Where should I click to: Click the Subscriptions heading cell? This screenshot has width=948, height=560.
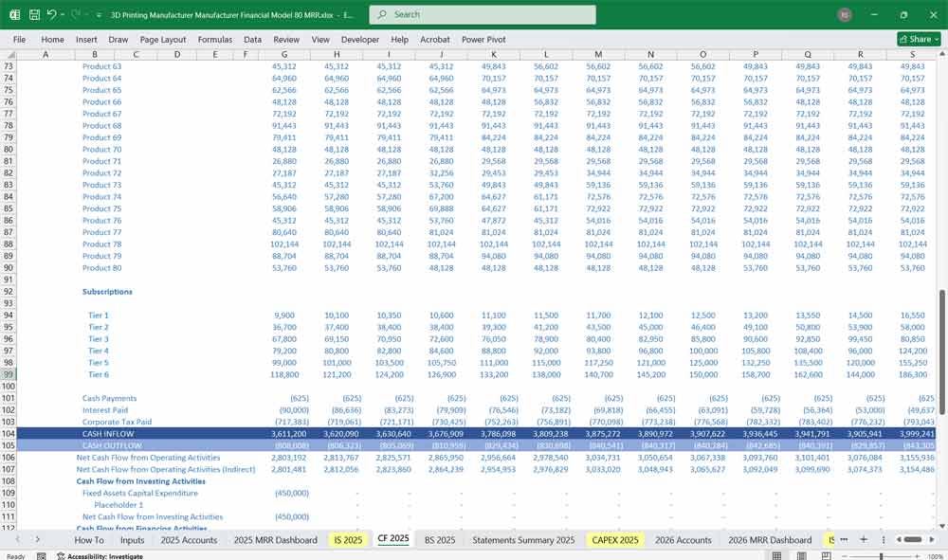[107, 292]
